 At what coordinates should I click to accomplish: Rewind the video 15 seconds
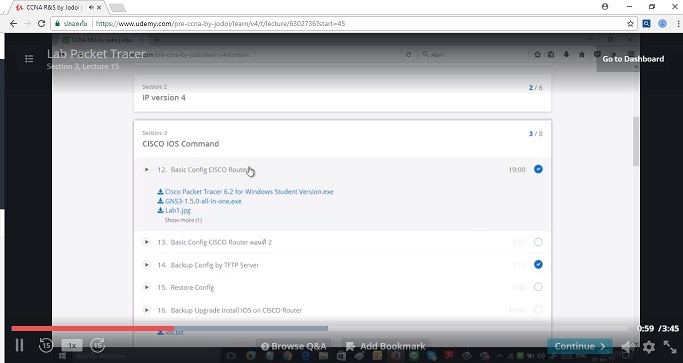pos(46,345)
